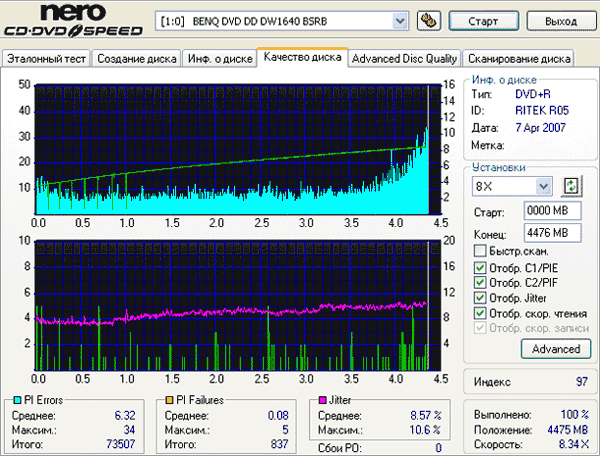
Task: Click the PI Errors maximum 34
Action: click(x=129, y=430)
